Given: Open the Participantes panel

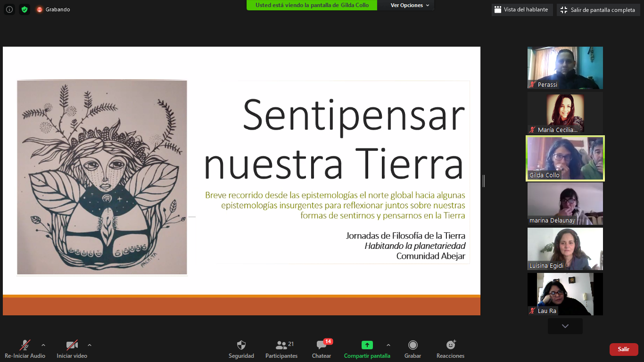Looking at the screenshot, I should pyautogui.click(x=281, y=345).
